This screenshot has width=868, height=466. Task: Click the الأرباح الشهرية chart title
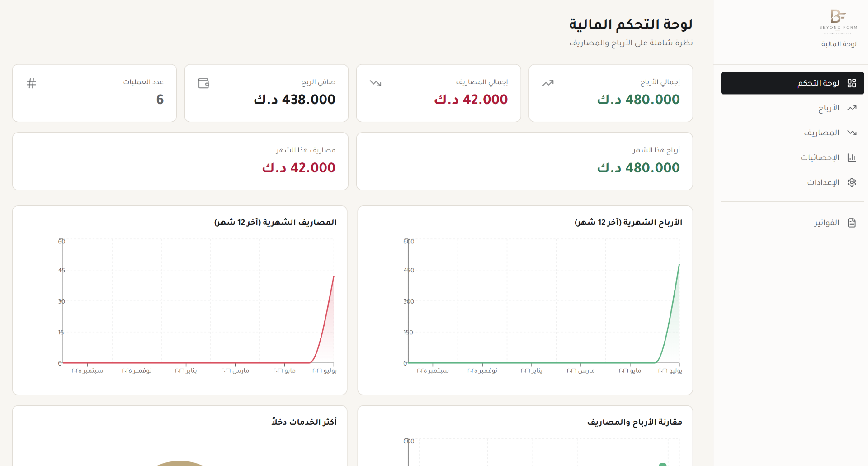click(x=628, y=222)
